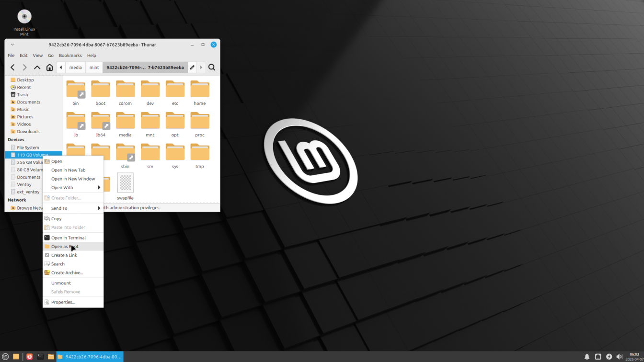The width and height of the screenshot is (644, 362).
Task: Open the notifications bell in the tray
Action: tap(587, 357)
